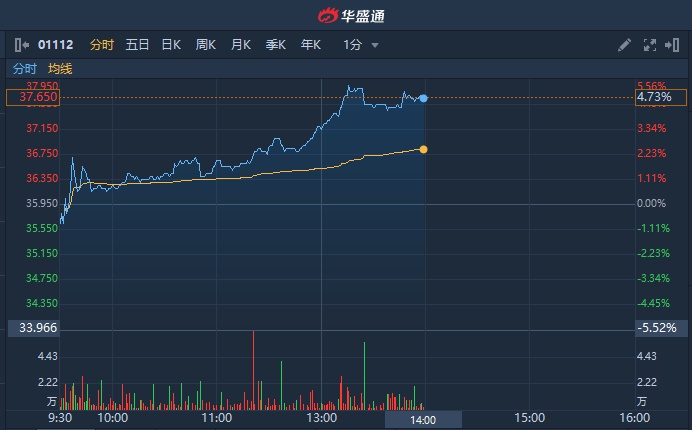Open the 季K quarterly candlestick tab

(275, 45)
